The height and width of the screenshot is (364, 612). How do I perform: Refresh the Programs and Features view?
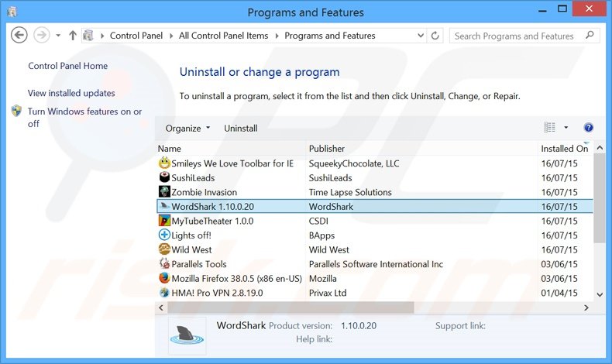click(x=435, y=36)
